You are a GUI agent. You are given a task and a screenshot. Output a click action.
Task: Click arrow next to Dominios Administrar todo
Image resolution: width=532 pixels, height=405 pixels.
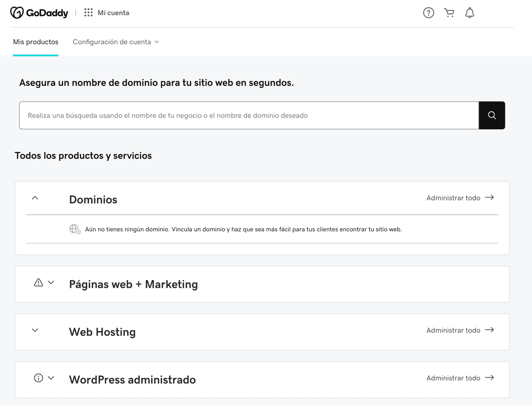pyautogui.click(x=489, y=198)
